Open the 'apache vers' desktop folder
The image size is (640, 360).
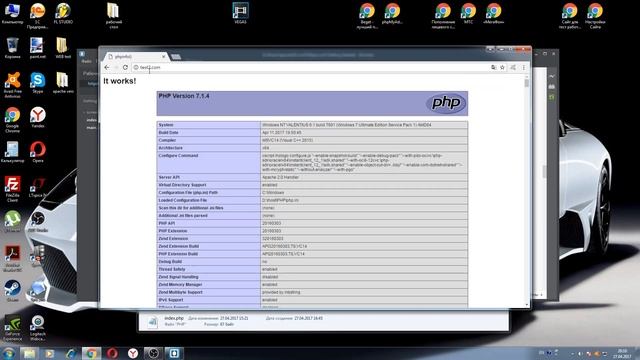click(62, 82)
